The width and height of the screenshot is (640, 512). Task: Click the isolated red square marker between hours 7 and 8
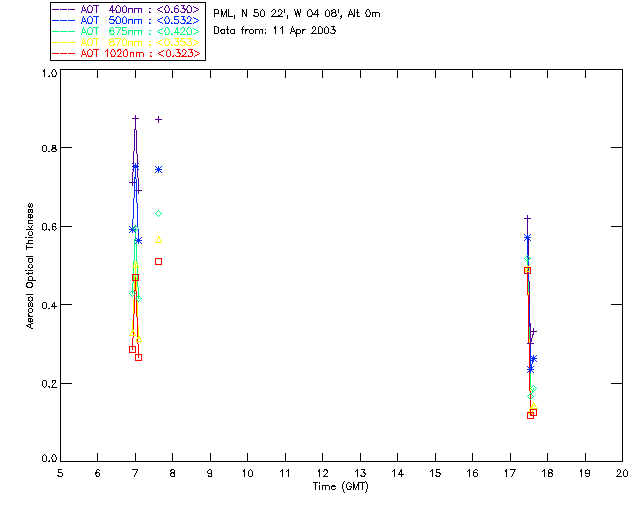click(158, 261)
